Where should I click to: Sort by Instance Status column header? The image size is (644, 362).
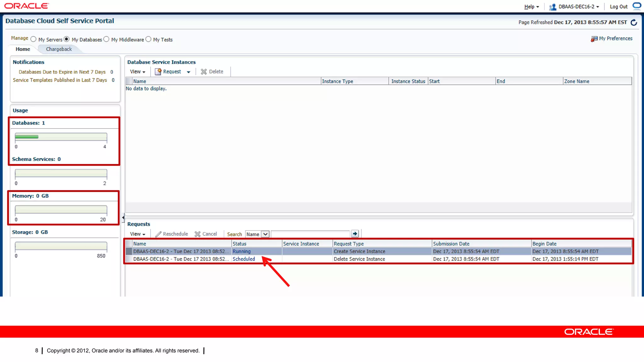(408, 81)
